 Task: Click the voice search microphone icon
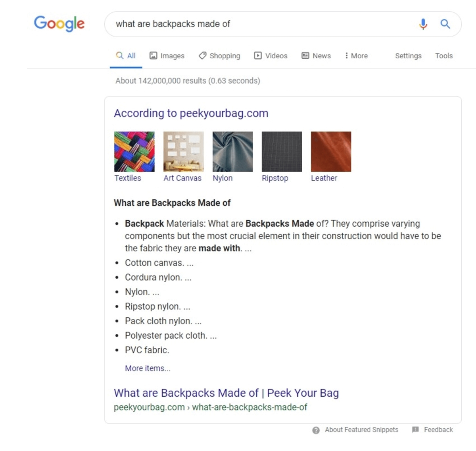click(423, 24)
